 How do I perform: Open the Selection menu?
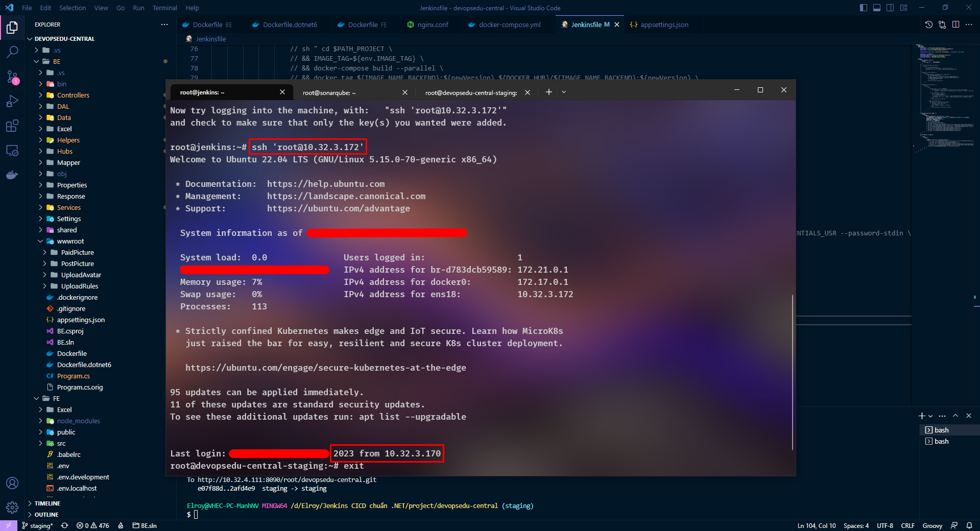(73, 8)
